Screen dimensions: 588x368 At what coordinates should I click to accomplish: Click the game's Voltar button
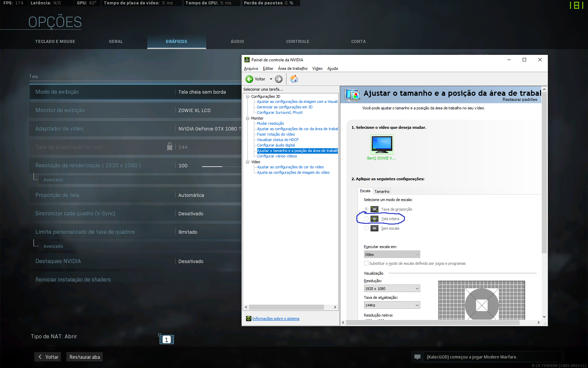click(x=48, y=357)
